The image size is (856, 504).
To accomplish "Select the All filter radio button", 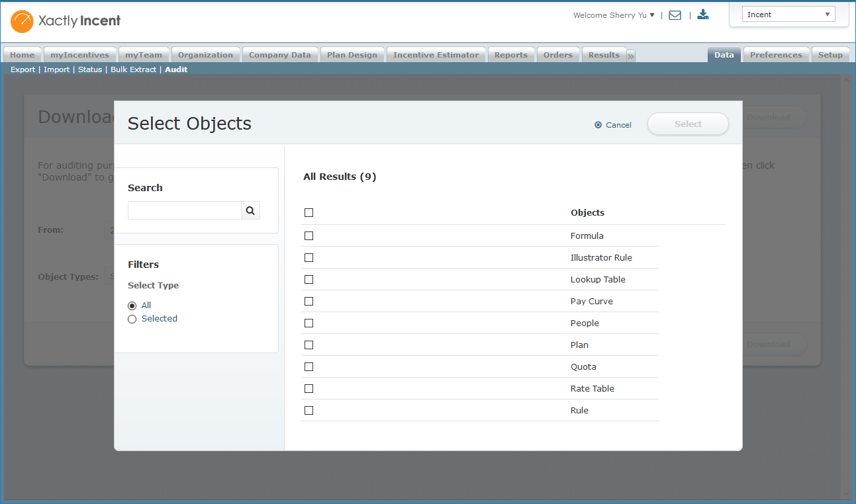I will [x=132, y=306].
